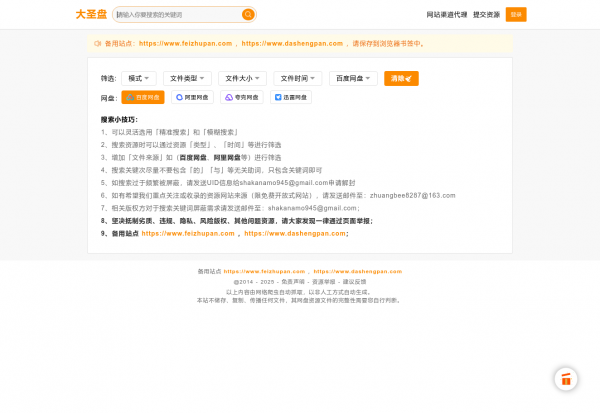The height and width of the screenshot is (413, 600).
Task: Select the 阿里网盘 netdisk filter chip
Action: 191,98
